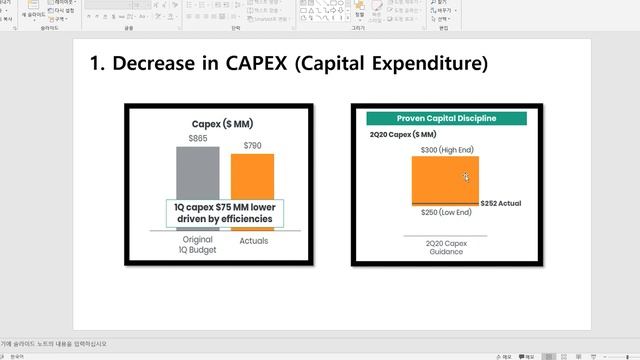
Task: Toggle bold text formatting
Action: click(89, 17)
